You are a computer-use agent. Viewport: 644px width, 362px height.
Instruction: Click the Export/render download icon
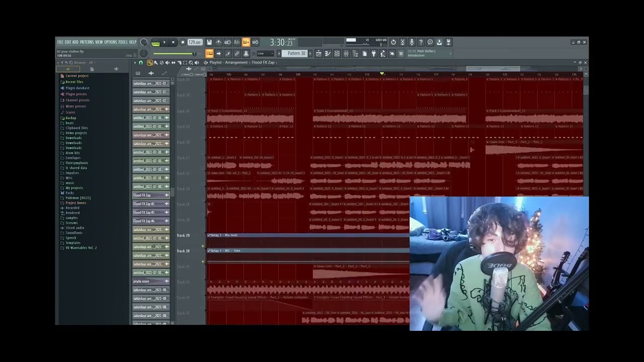[439, 42]
